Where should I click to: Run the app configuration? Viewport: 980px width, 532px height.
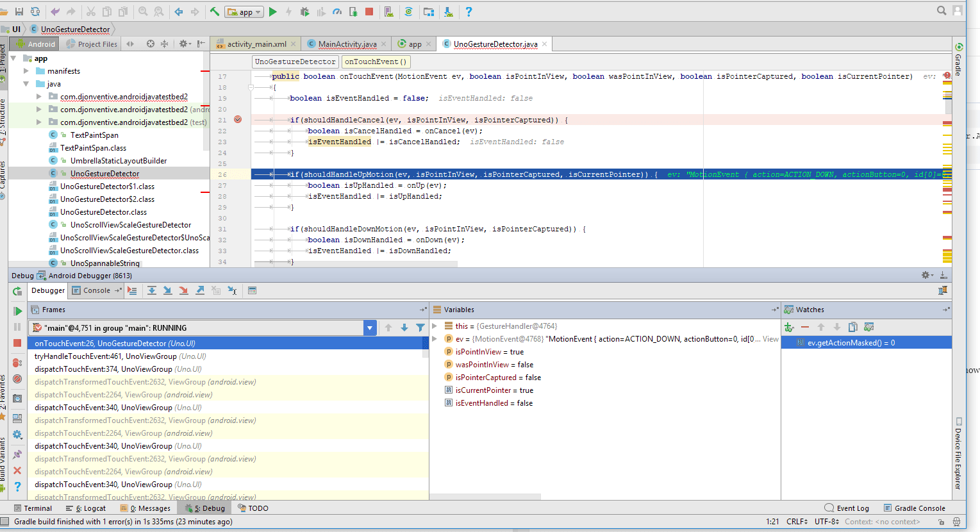click(x=272, y=11)
